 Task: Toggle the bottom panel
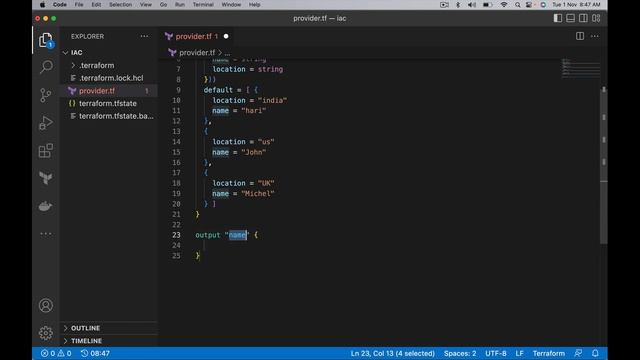(570, 18)
